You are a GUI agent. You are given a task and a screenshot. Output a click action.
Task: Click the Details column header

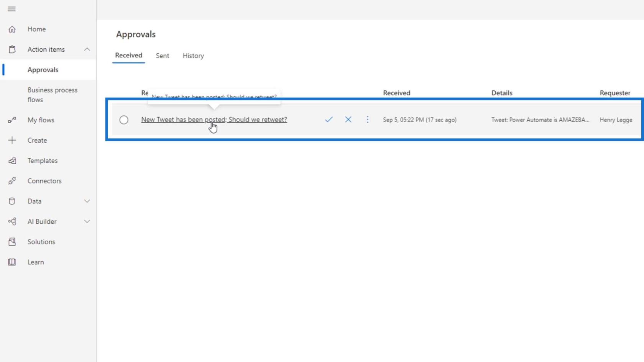502,93
